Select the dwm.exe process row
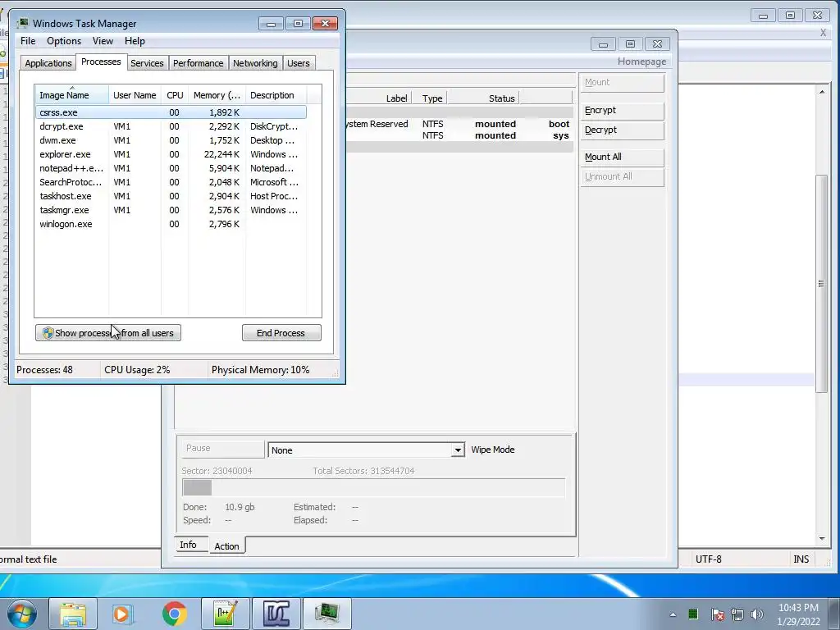The height and width of the screenshot is (630, 840). 171,140
